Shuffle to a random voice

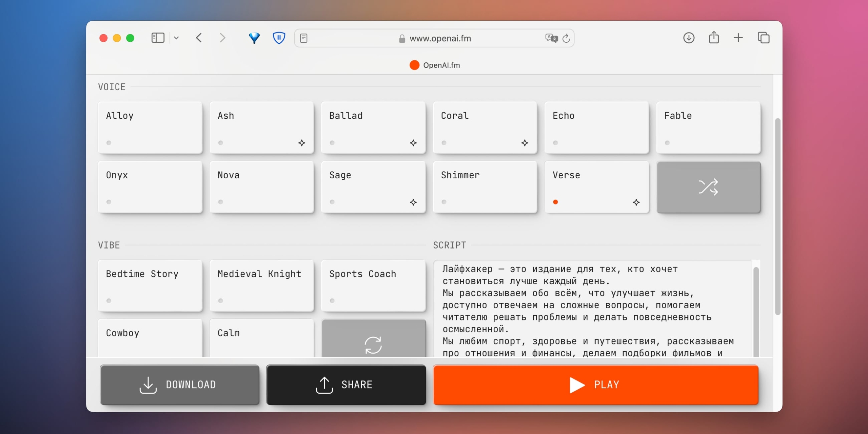708,187
